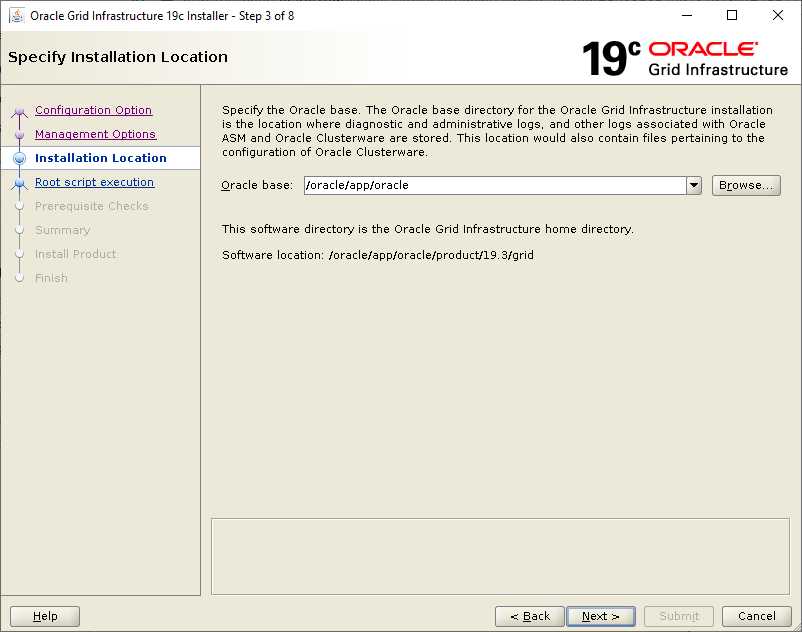802x632 pixels.
Task: Maximize the installer window
Action: tap(732, 15)
